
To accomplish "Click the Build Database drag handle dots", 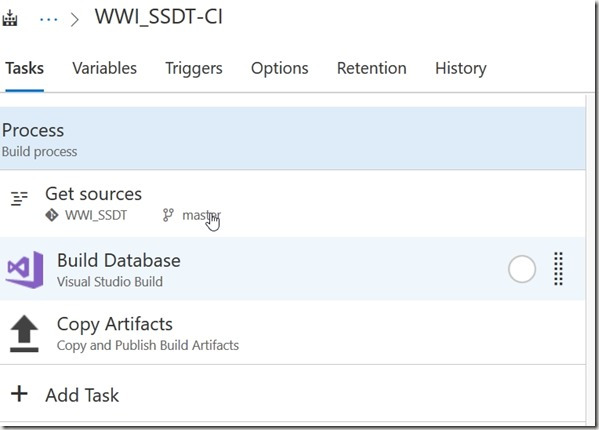I will pos(559,269).
